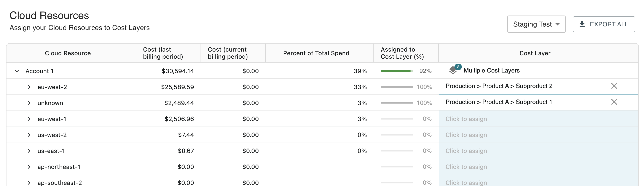Expand the eu-west-2 region row
This screenshot has height=186, width=644.
point(29,87)
